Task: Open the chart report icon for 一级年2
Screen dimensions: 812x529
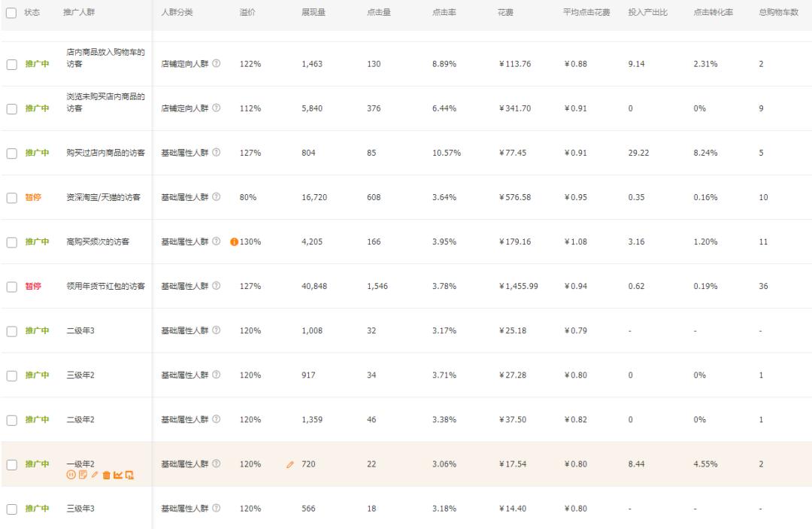Action: (x=118, y=475)
